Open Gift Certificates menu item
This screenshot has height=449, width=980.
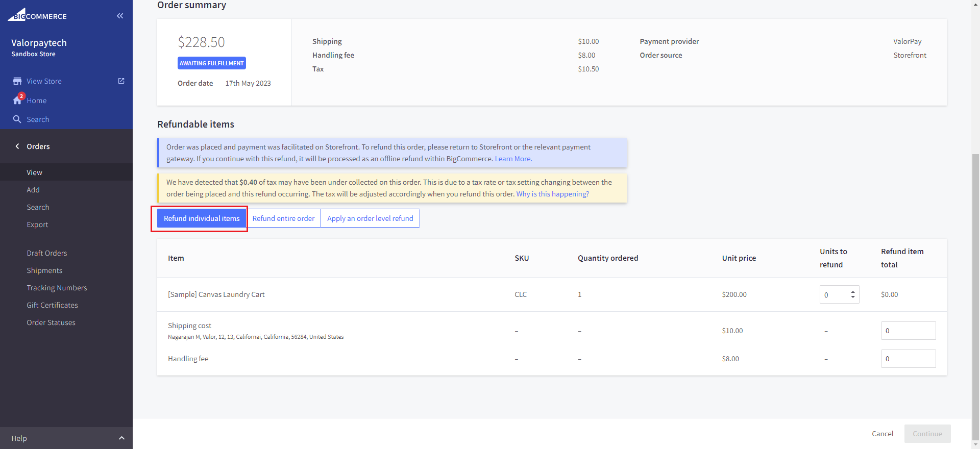click(53, 305)
